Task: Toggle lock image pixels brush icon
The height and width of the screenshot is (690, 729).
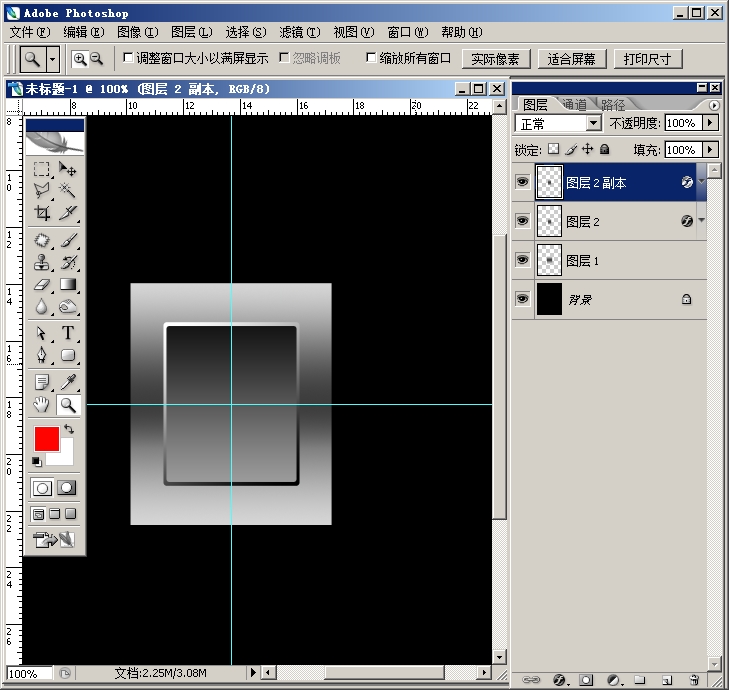Action: [x=571, y=149]
